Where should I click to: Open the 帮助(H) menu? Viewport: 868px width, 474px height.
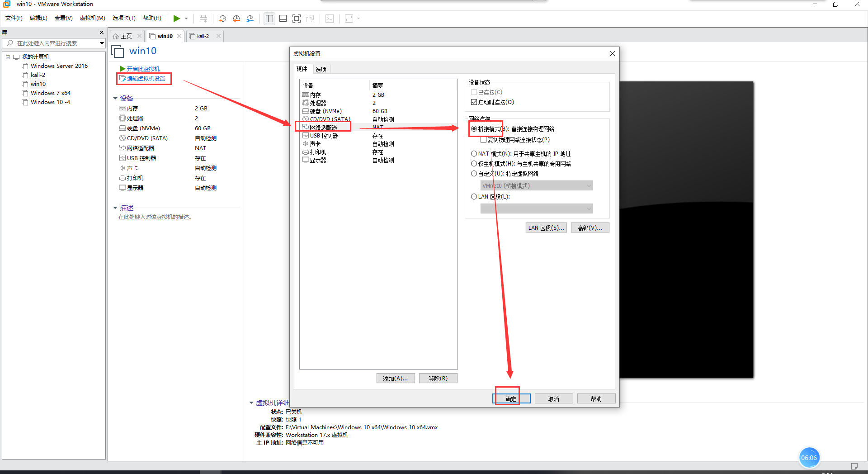(x=152, y=18)
